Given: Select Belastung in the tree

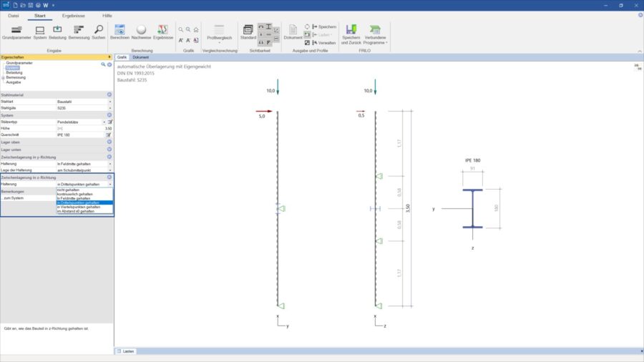Looking at the screenshot, I should 14,73.
